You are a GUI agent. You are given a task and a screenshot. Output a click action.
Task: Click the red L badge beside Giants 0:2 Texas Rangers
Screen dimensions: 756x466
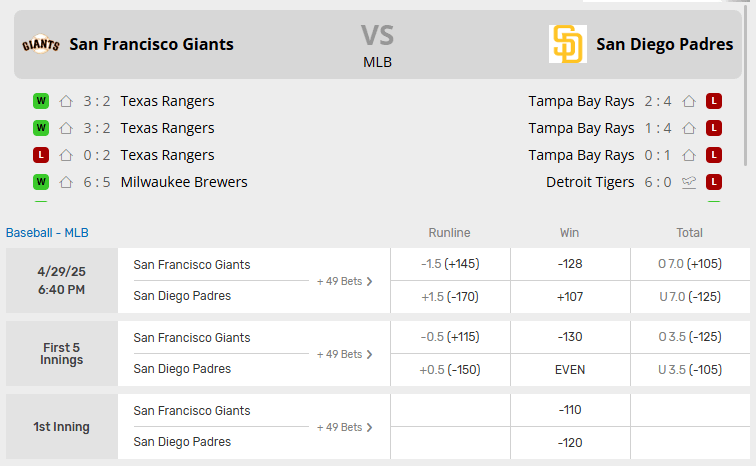click(x=41, y=155)
